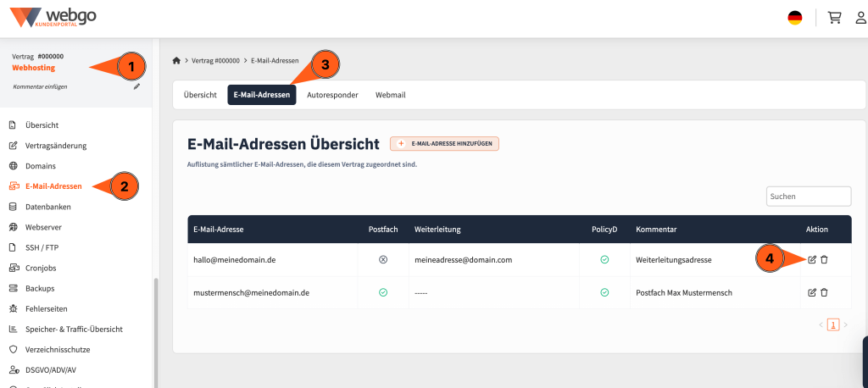Click the Vertrag #000000 breadcrumb link
868x388 pixels.
(215, 60)
